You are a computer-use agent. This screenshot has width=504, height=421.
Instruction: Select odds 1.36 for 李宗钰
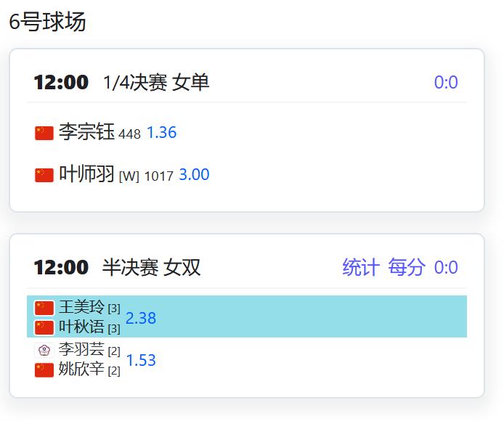tap(161, 133)
